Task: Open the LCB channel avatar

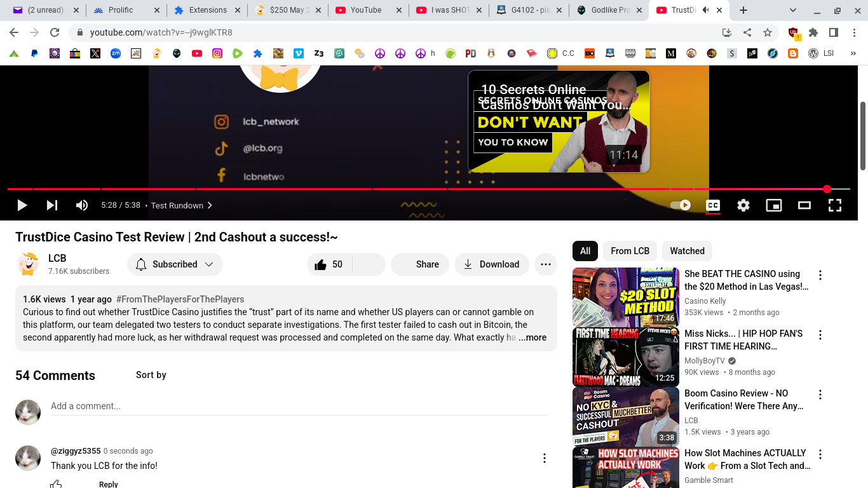Action: click(28, 264)
